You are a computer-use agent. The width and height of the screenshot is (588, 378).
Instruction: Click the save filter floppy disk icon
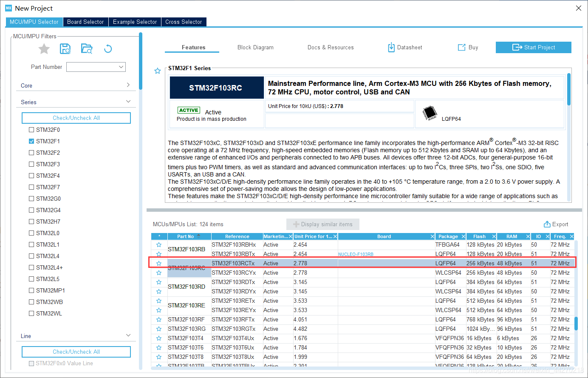tap(65, 49)
